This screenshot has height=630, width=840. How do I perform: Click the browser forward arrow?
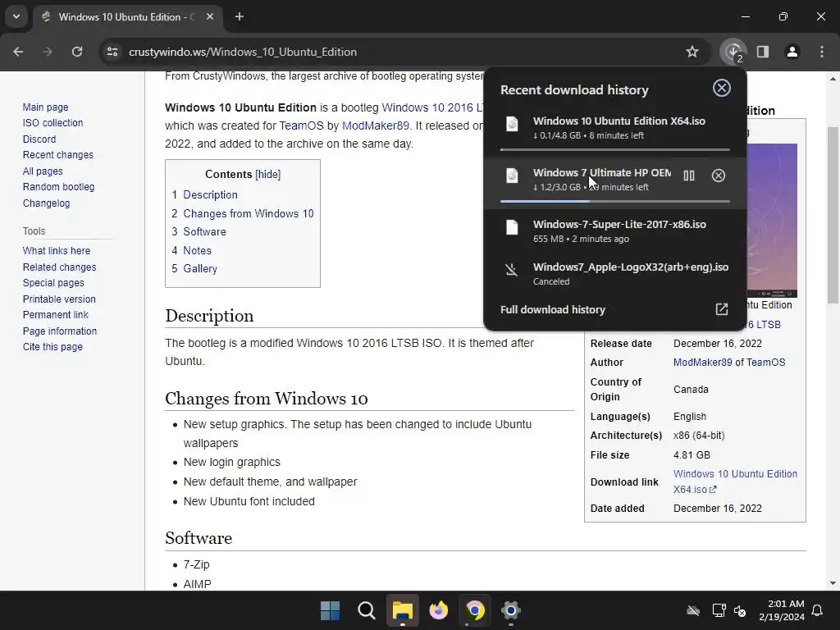coord(47,52)
